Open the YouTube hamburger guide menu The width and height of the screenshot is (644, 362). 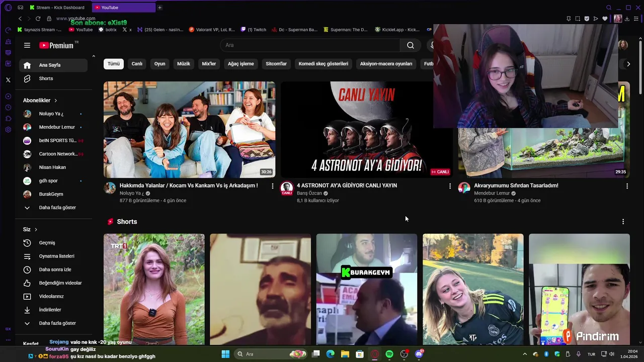27,45
